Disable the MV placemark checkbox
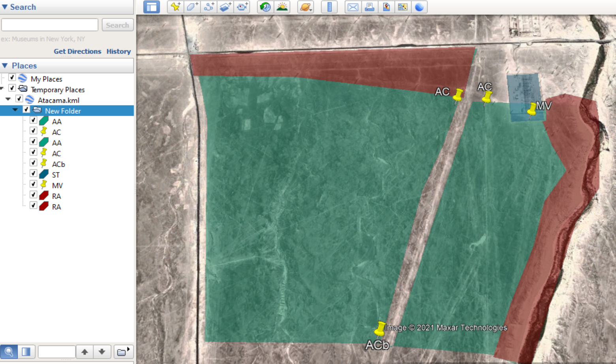616x364 pixels. [x=34, y=184]
